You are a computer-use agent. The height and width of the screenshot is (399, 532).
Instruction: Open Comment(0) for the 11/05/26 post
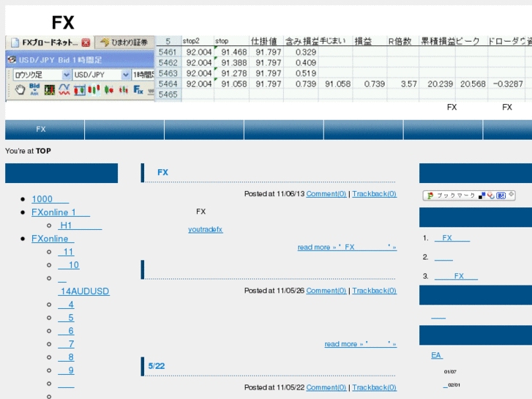[326, 291]
